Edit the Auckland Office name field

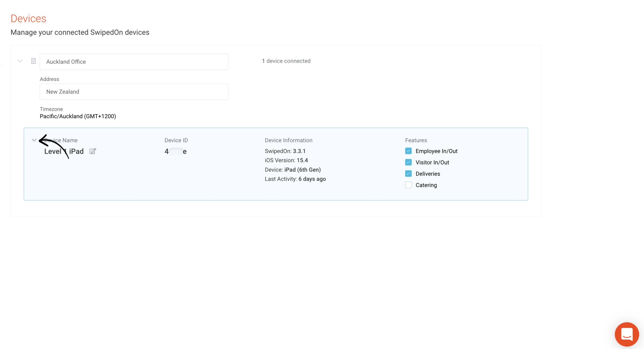pos(134,62)
